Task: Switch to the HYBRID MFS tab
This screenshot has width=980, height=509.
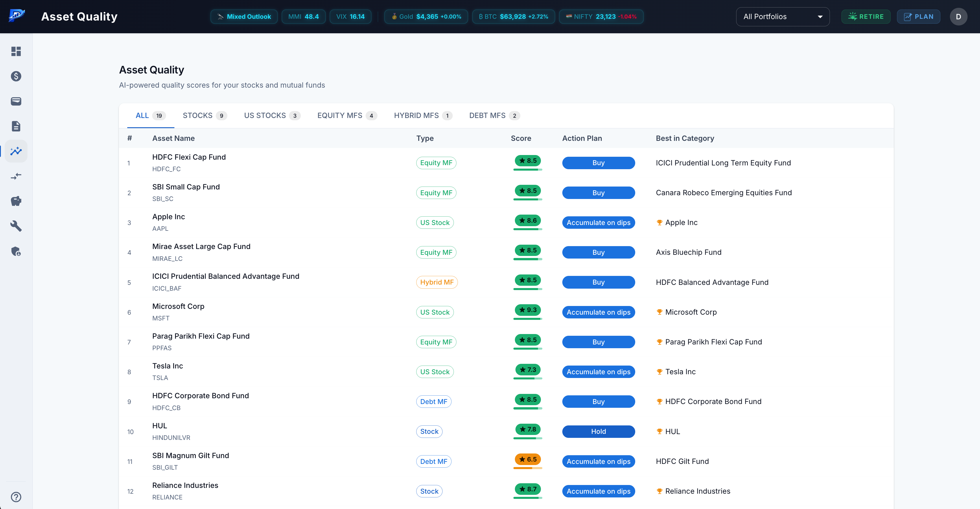Action: (423, 115)
